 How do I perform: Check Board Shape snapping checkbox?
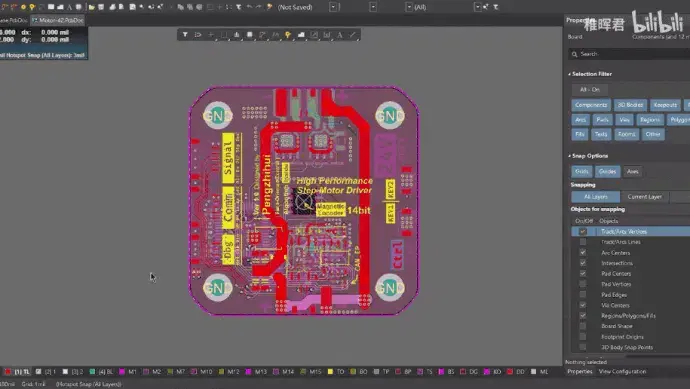(583, 326)
